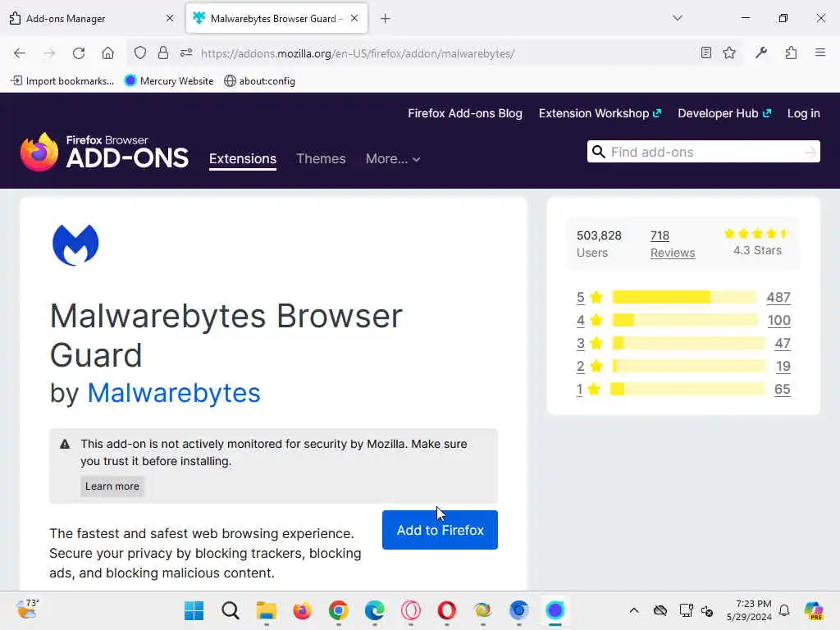
Task: Open Developer Hub link
Action: 724,113
